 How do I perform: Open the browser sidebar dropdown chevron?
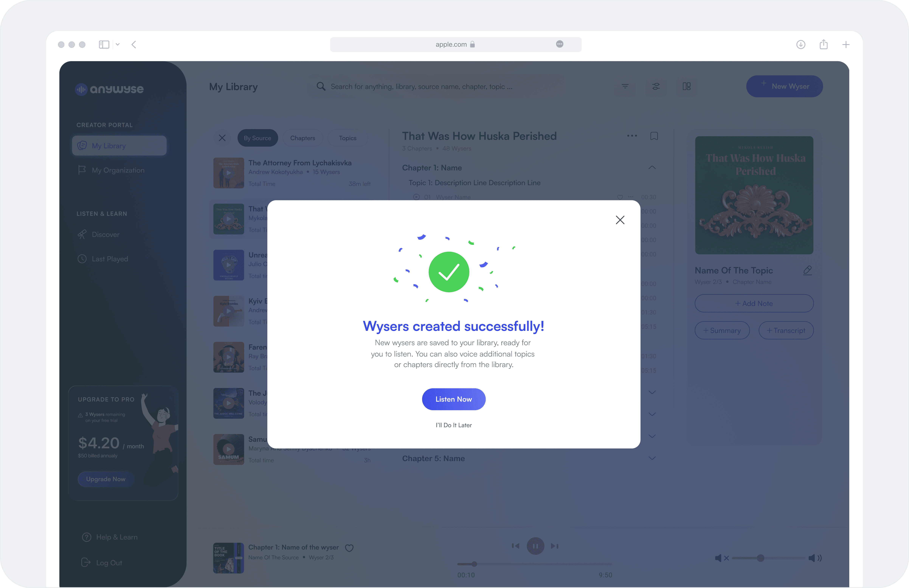tap(118, 44)
